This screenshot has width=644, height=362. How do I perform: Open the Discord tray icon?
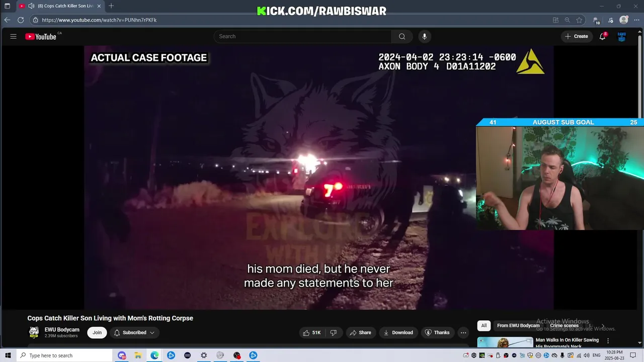pos(466,355)
